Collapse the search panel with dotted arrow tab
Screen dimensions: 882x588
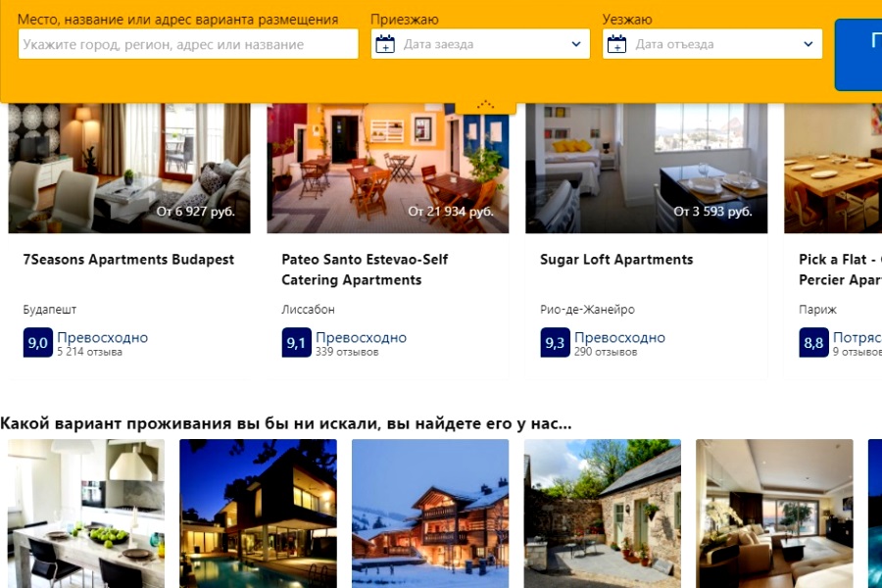485,106
